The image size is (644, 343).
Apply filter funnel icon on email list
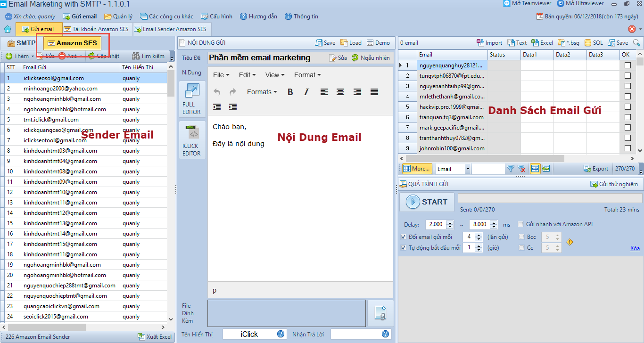point(511,169)
